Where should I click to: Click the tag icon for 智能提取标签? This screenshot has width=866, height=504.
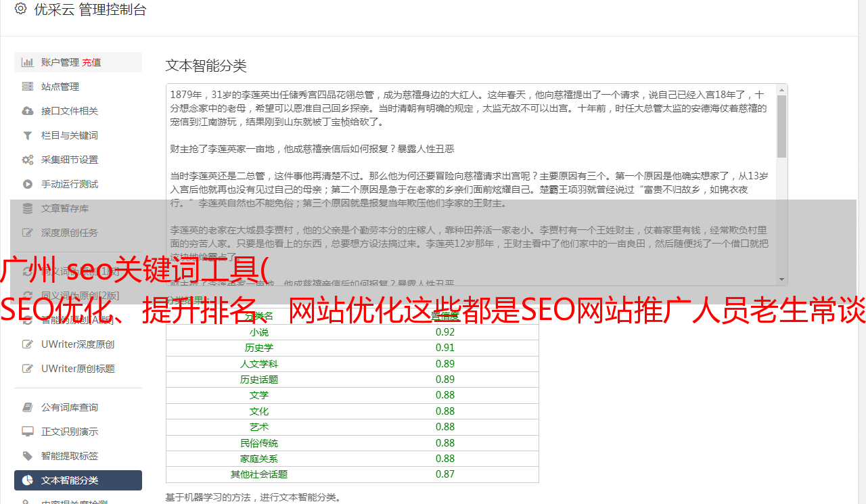tap(28, 456)
